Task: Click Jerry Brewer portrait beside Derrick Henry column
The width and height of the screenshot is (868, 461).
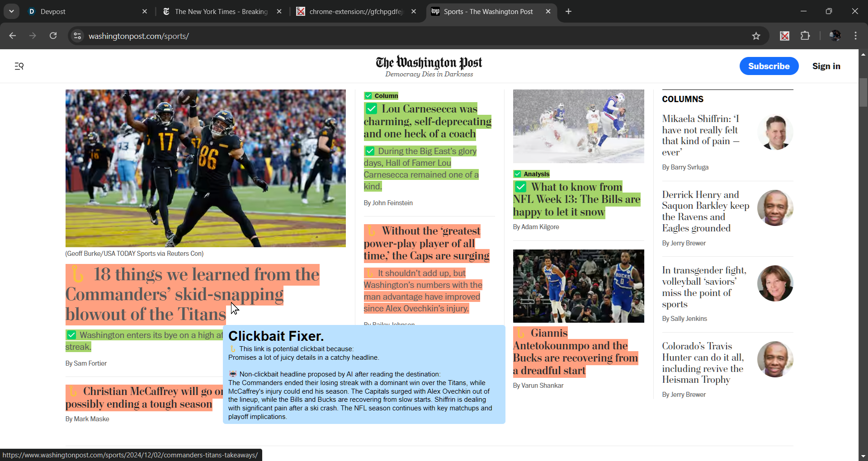Action: click(775, 208)
